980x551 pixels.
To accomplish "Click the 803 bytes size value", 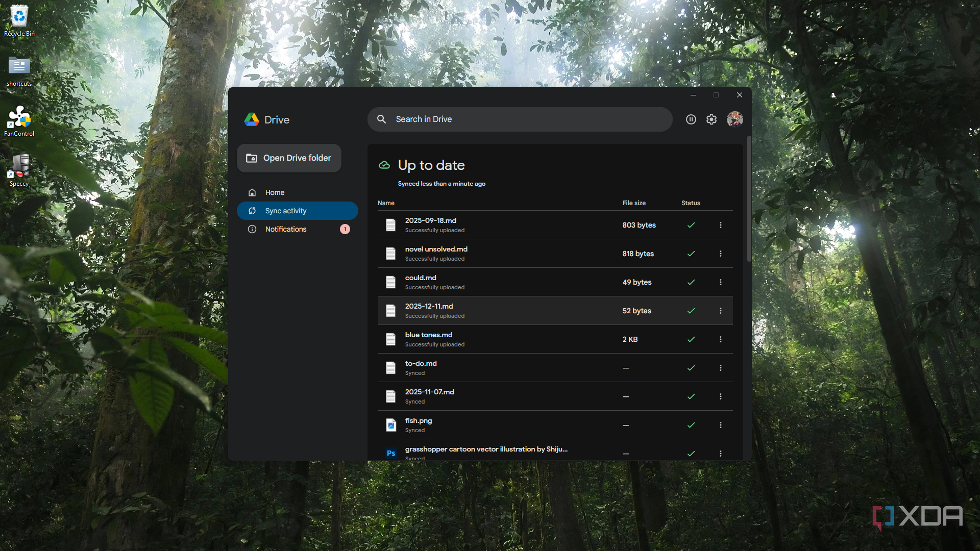I will pos(639,225).
